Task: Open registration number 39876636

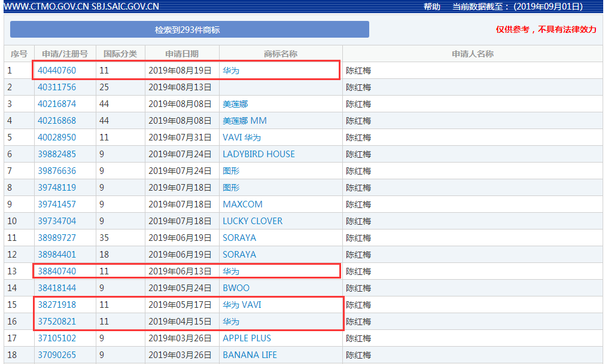Action: pos(57,170)
